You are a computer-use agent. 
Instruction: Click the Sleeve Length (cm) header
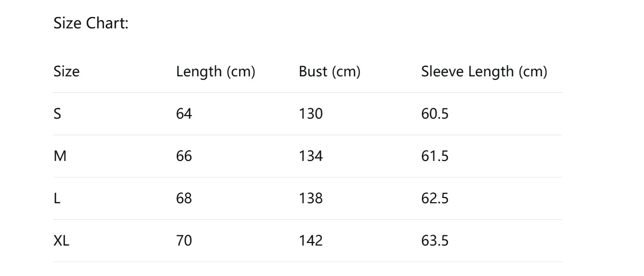(x=484, y=72)
